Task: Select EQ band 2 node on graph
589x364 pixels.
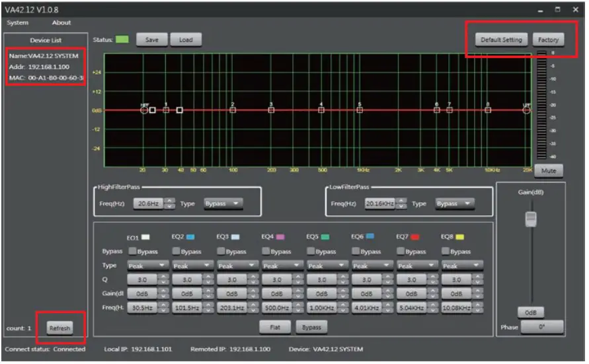Action: pyautogui.click(x=233, y=110)
